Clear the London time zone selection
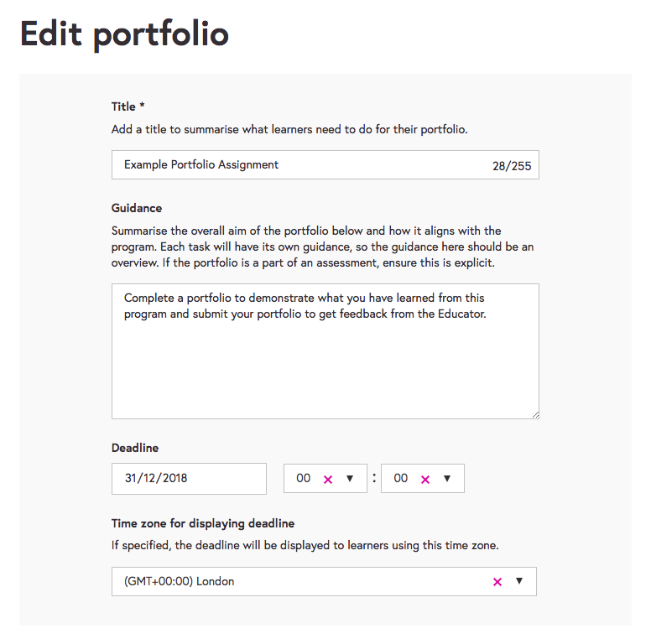 [x=497, y=581]
